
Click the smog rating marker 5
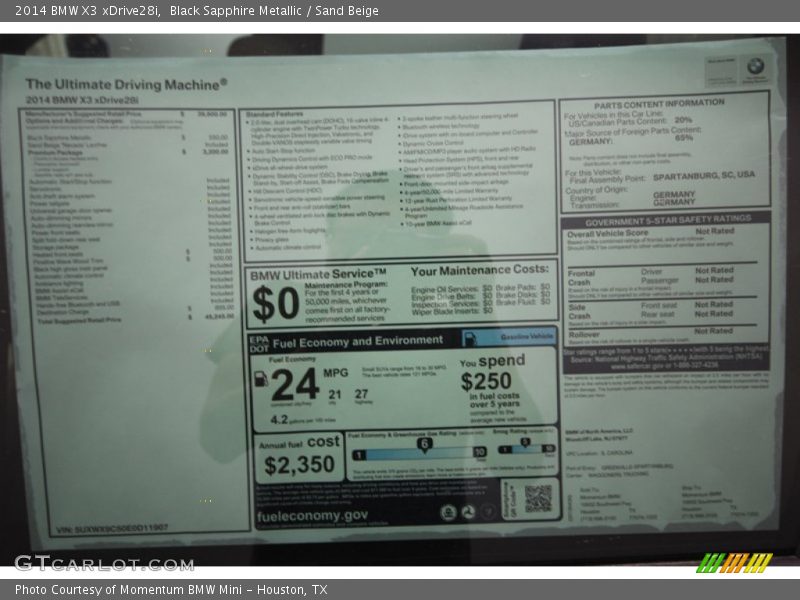525,443
